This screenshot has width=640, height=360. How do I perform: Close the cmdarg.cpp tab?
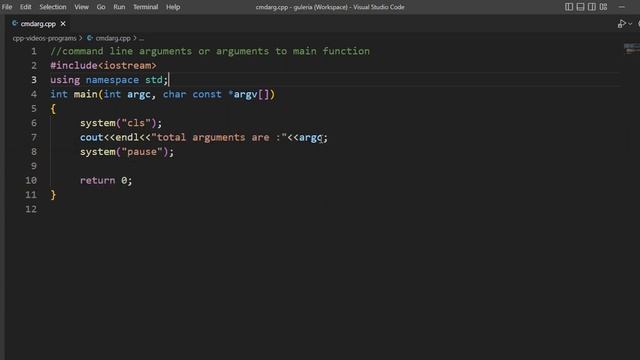[x=63, y=24]
